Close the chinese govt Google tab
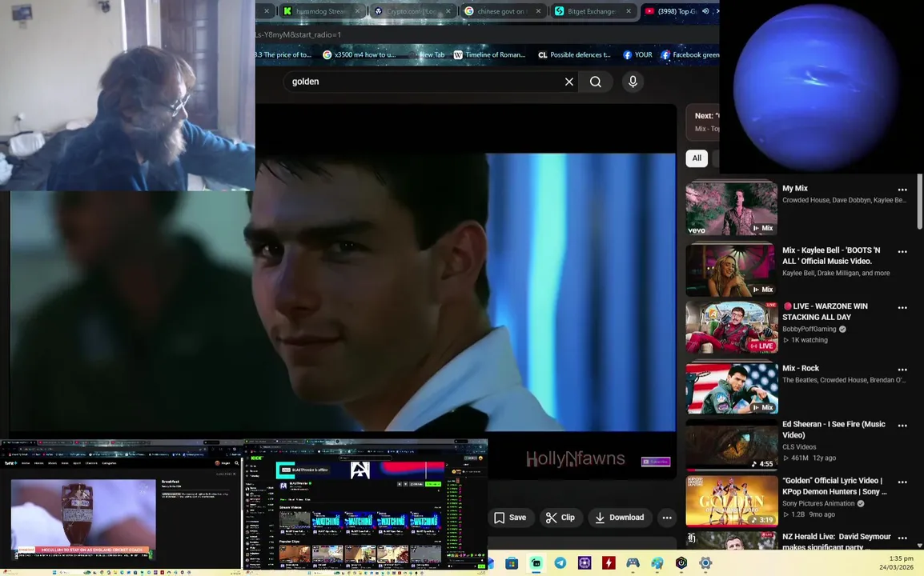This screenshot has height=576, width=924. click(x=538, y=11)
